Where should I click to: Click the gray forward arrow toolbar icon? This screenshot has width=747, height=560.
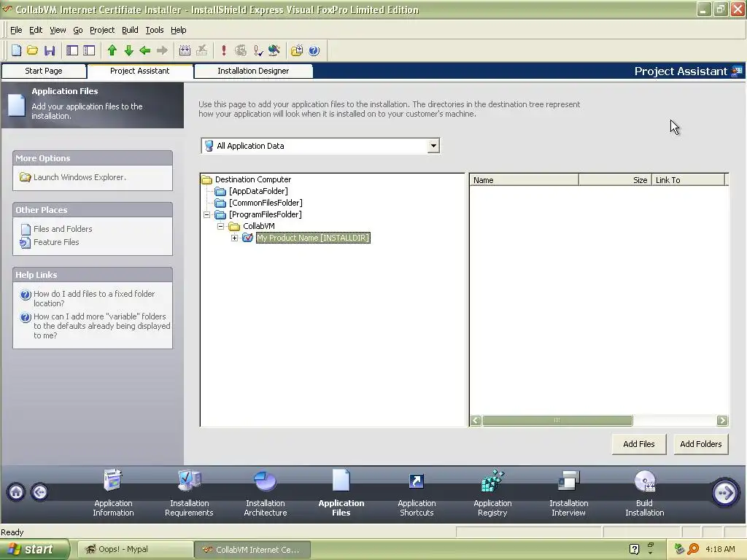click(162, 50)
